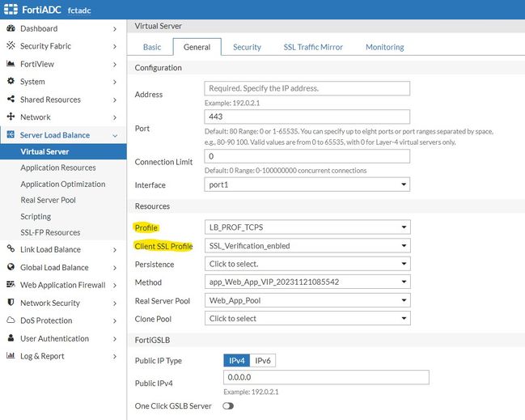The height and width of the screenshot is (420, 525).
Task: Click the Log & Report chart icon
Action: coord(11,356)
